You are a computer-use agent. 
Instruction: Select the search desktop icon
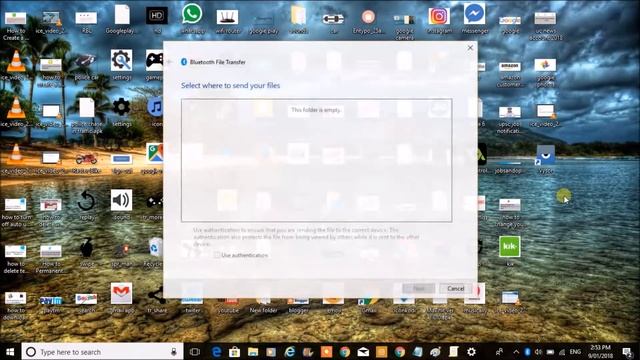pyautogui.click(x=86, y=303)
